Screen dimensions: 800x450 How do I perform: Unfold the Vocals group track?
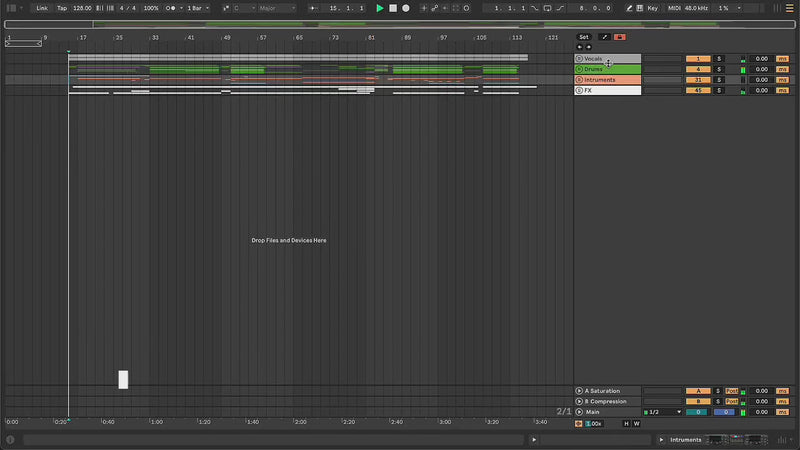pos(579,59)
